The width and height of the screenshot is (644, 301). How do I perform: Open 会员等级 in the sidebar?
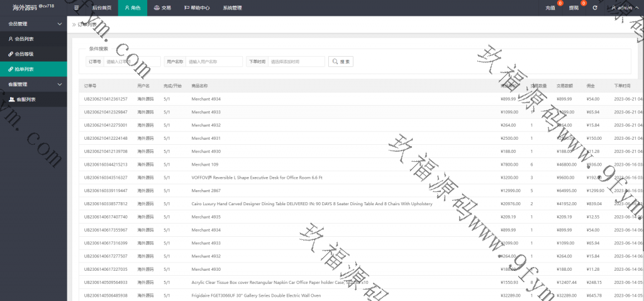click(x=24, y=54)
